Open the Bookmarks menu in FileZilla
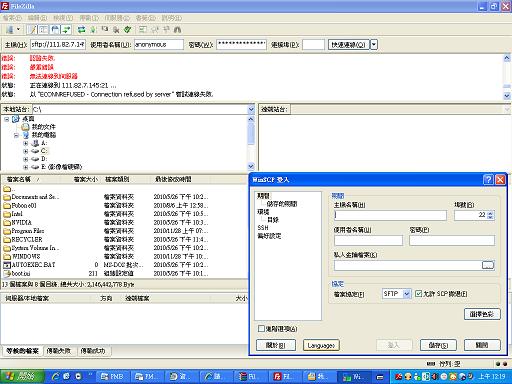This screenshot has width=512, height=384. (146, 18)
